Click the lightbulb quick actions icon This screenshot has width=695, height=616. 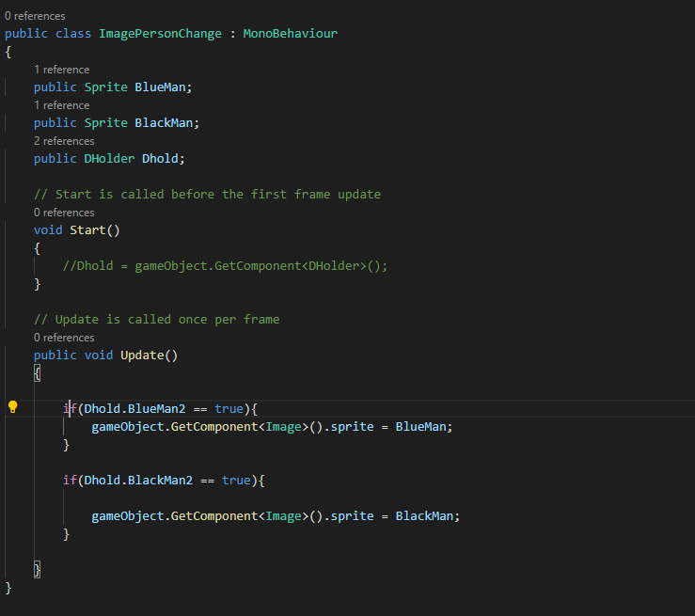point(13,407)
